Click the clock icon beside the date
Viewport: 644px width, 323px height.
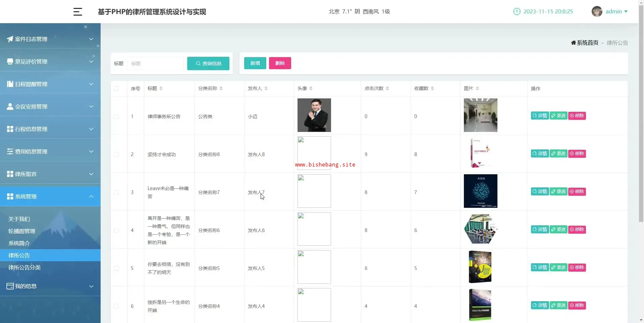click(517, 11)
